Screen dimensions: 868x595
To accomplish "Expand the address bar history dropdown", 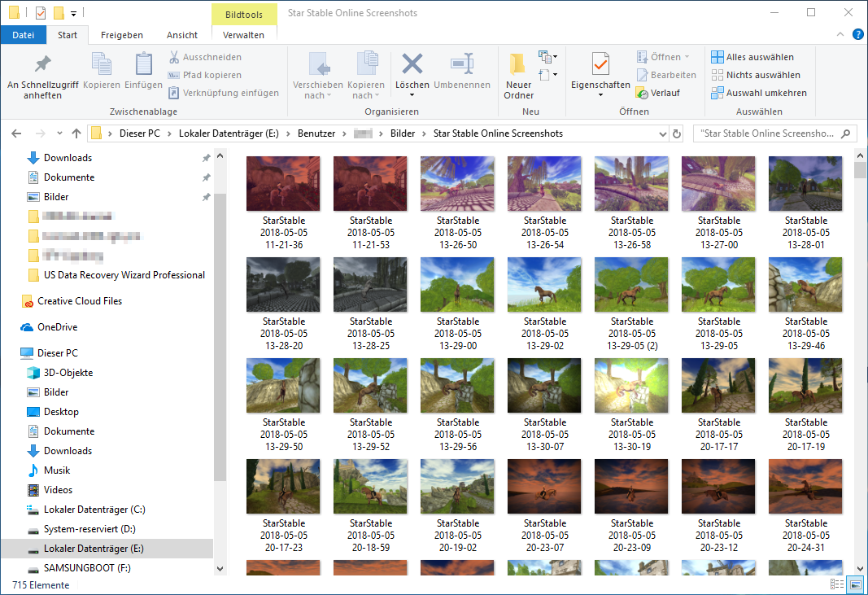I will pyautogui.click(x=663, y=133).
